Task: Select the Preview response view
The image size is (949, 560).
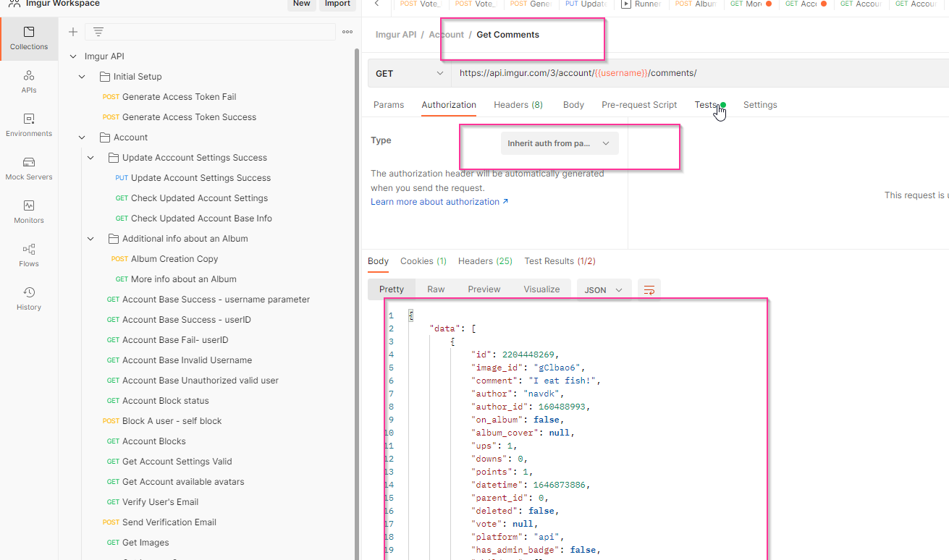Action: [484, 289]
